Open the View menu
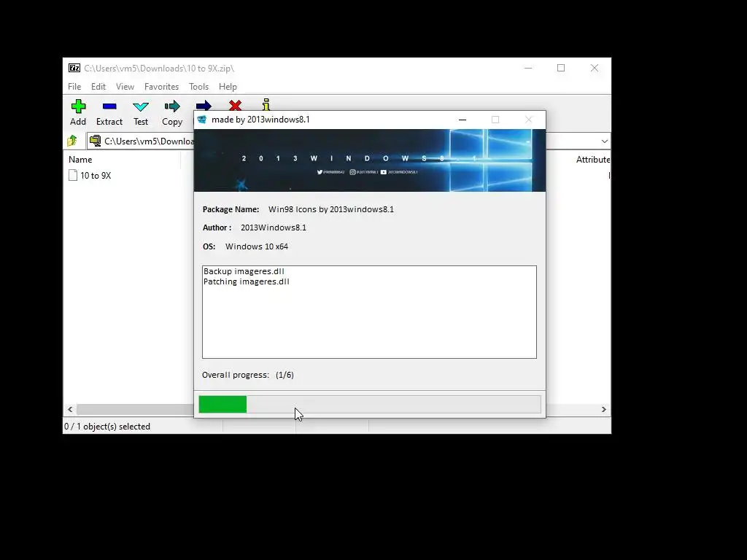 [x=125, y=87]
